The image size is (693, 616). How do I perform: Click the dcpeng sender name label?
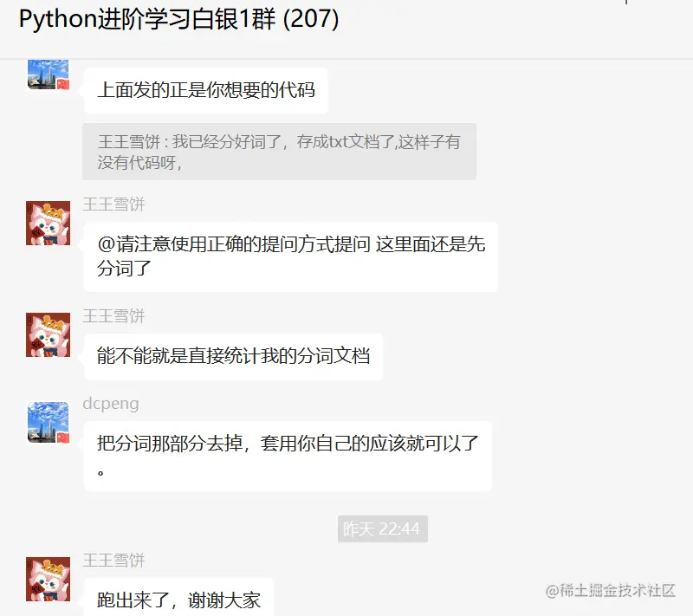click(111, 404)
